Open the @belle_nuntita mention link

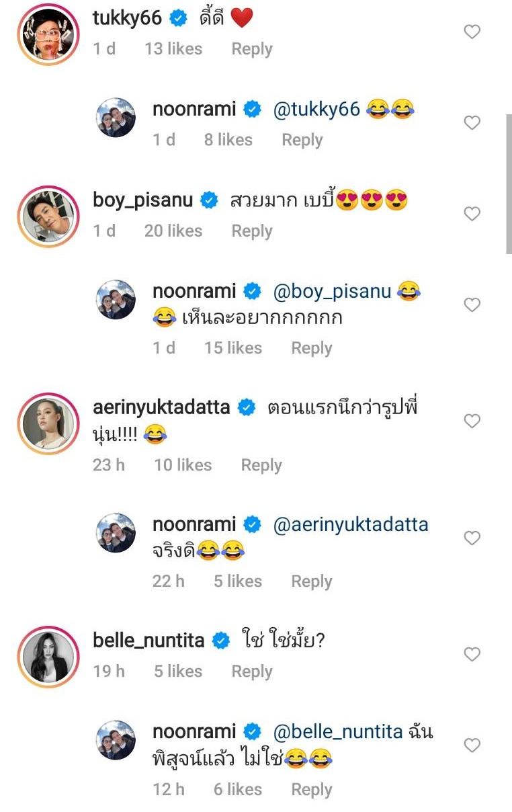click(x=337, y=732)
